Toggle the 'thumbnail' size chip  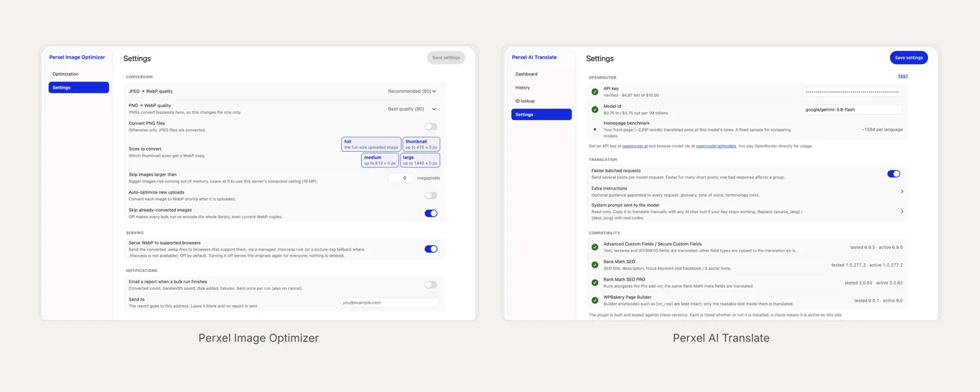[x=421, y=144]
